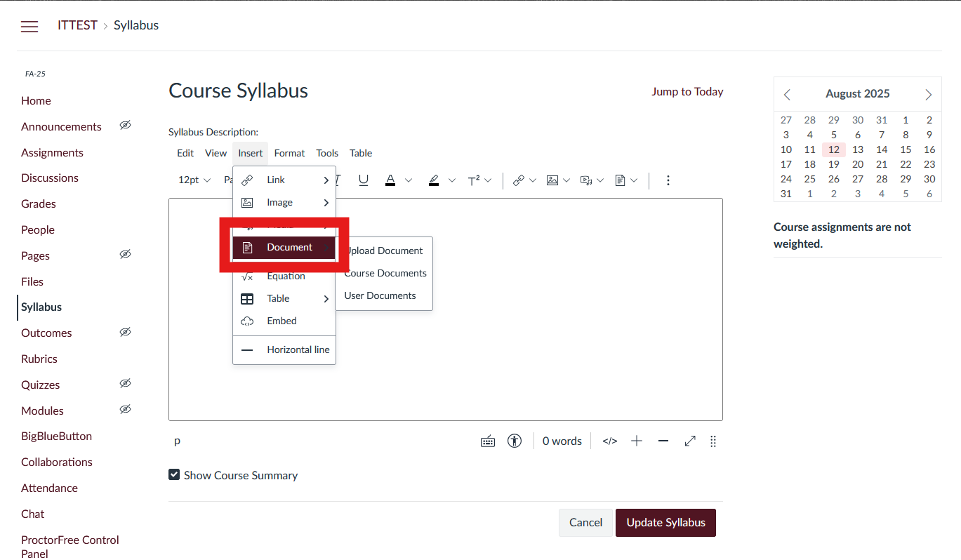Select Upload Document from submenu
Viewport: 961px width, 560px height.
384,251
